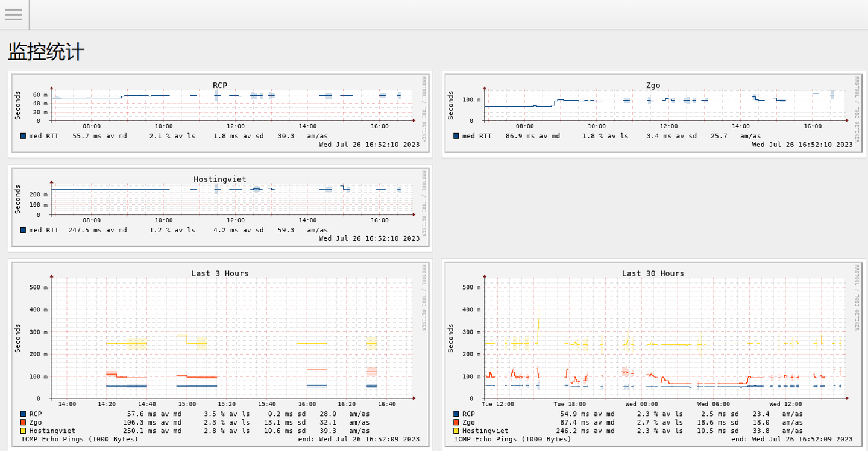Click the 监控统计 page heading
Viewport: 868px width, 451px height.
46,52
